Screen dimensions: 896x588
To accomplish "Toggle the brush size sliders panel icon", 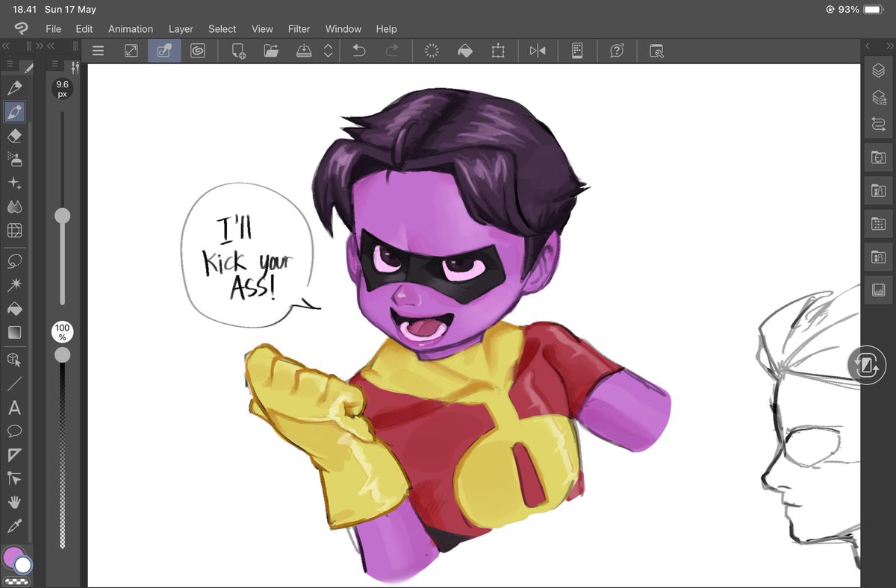I will 74,66.
